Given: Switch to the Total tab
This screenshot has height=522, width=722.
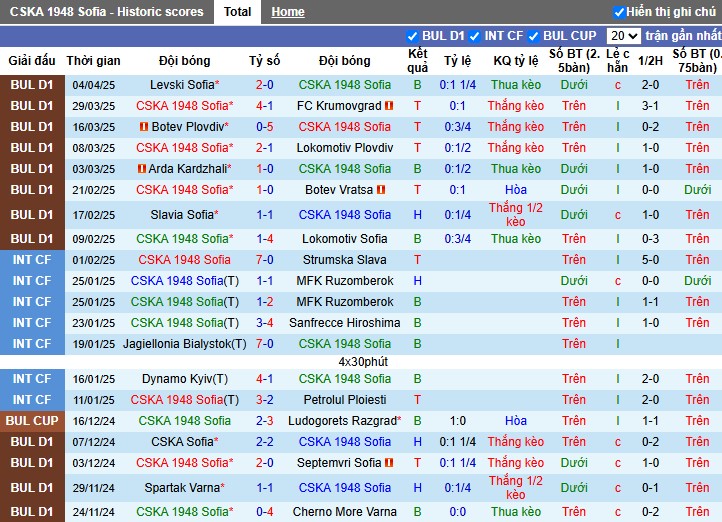Looking at the screenshot, I should coord(237,12).
